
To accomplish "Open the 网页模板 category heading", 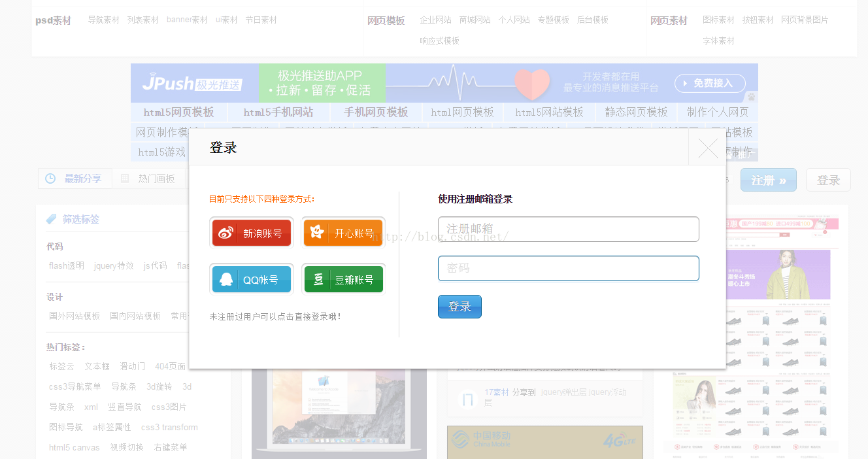I will (x=386, y=20).
